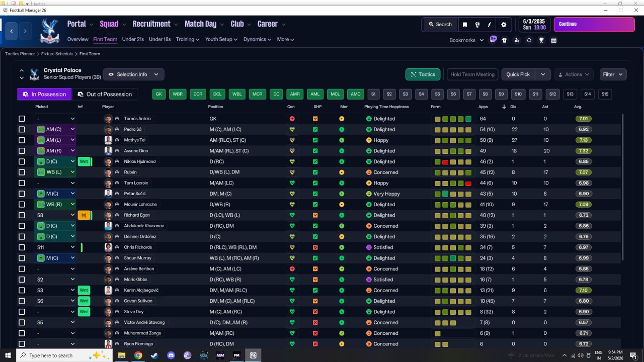Open the bookmark icon in top toolbar

(465, 24)
